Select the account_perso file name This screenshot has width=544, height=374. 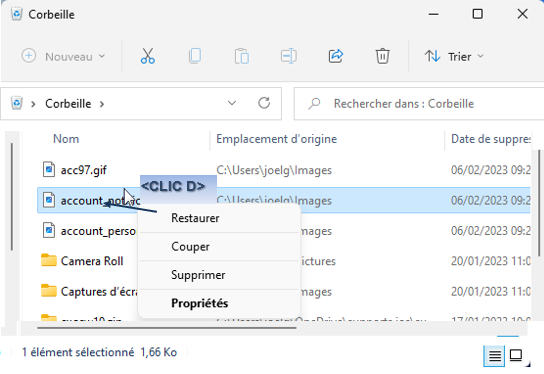pos(98,231)
